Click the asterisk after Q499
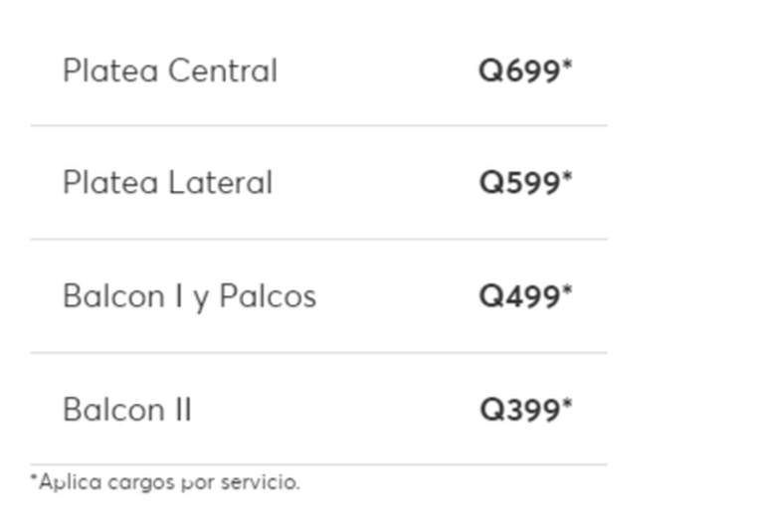The image size is (761, 532). 567,290
